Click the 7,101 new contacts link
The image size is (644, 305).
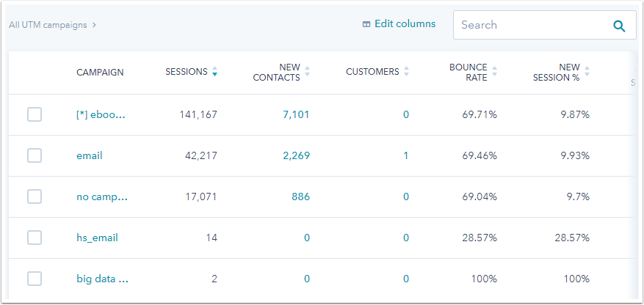point(296,114)
